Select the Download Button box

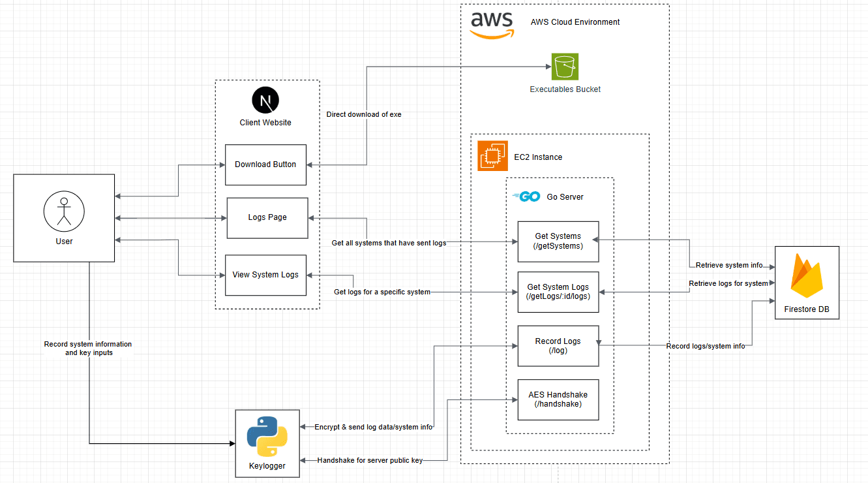[x=265, y=164]
